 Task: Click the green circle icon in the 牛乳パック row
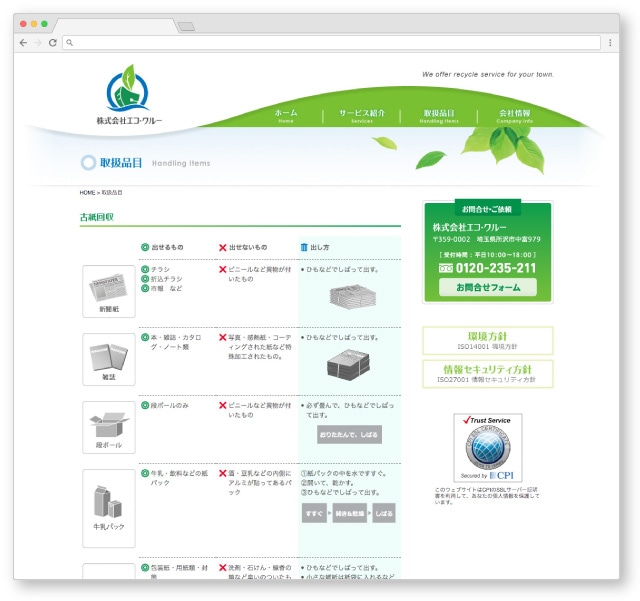point(145,473)
